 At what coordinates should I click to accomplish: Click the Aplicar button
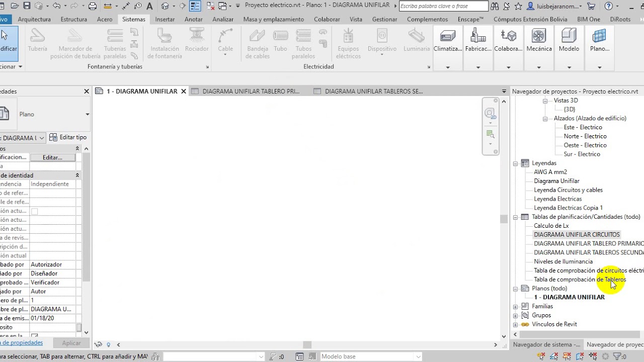coord(71,343)
